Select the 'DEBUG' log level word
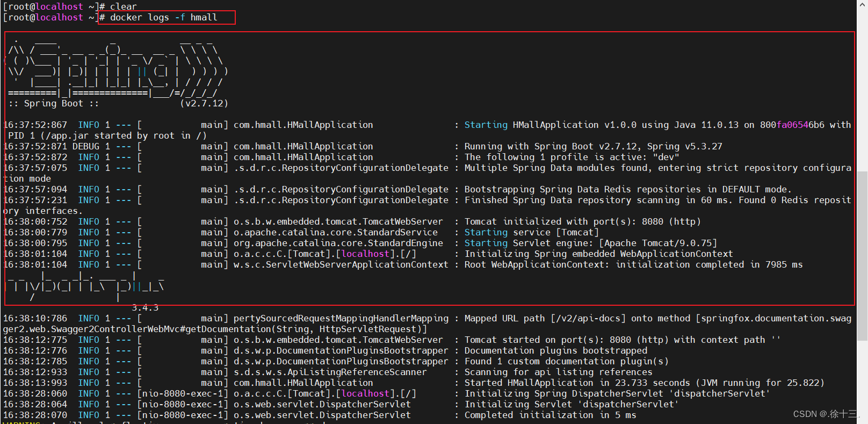The width and height of the screenshot is (868, 424). [x=86, y=146]
